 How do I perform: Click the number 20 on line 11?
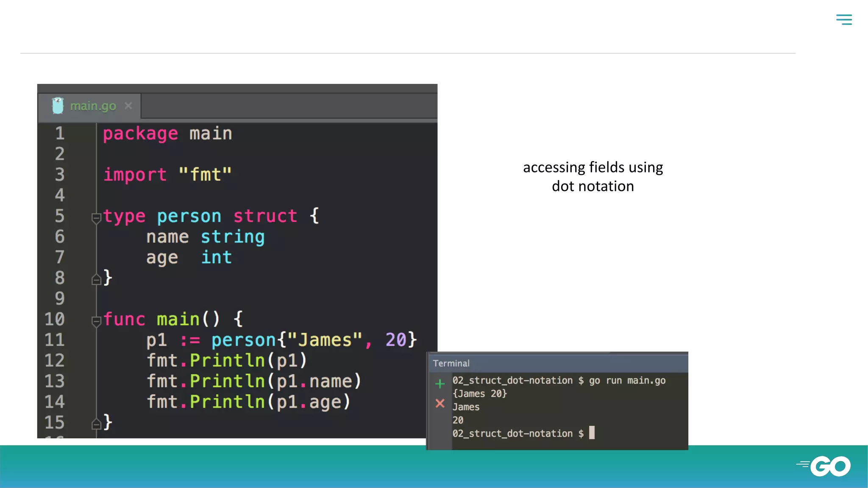[x=396, y=340]
